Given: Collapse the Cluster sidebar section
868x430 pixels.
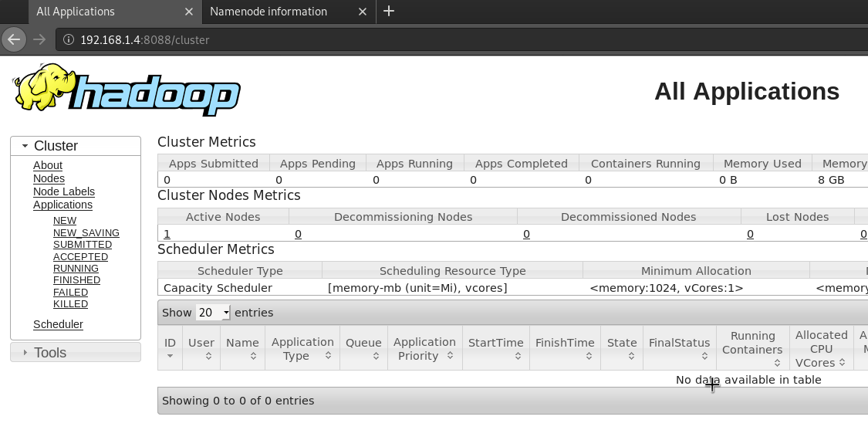Looking at the screenshot, I should coord(25,146).
